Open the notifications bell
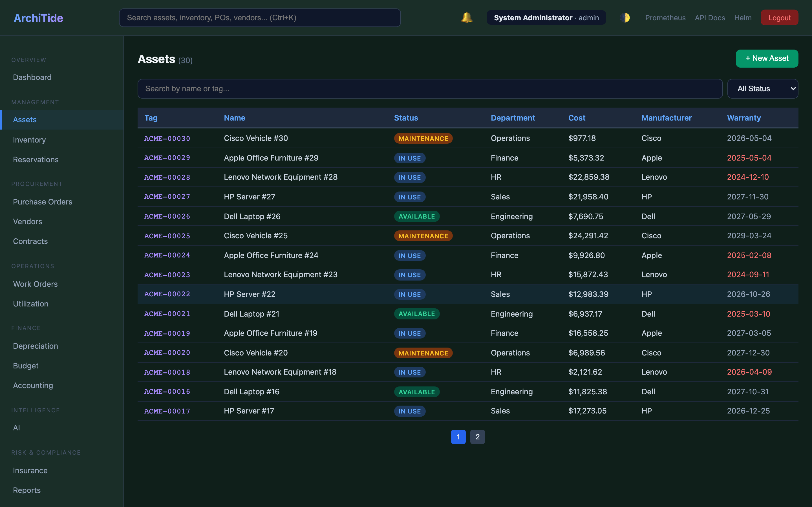This screenshot has width=812, height=507. pyautogui.click(x=466, y=17)
